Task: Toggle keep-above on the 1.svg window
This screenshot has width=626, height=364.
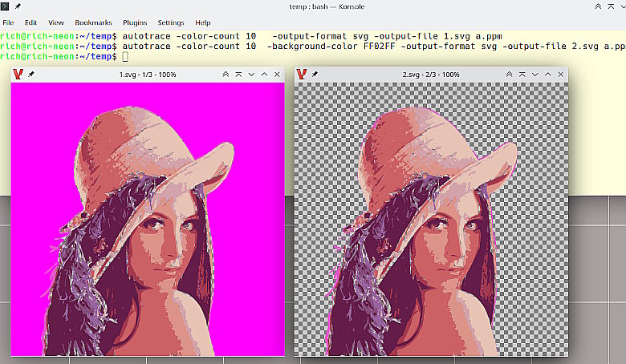Action: pyautogui.click(x=226, y=74)
